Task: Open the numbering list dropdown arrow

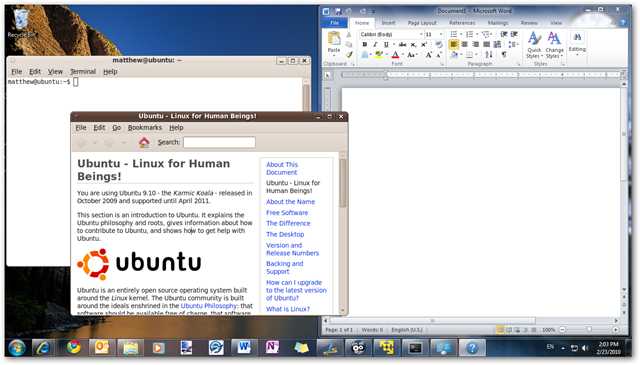Action: tap(477, 34)
